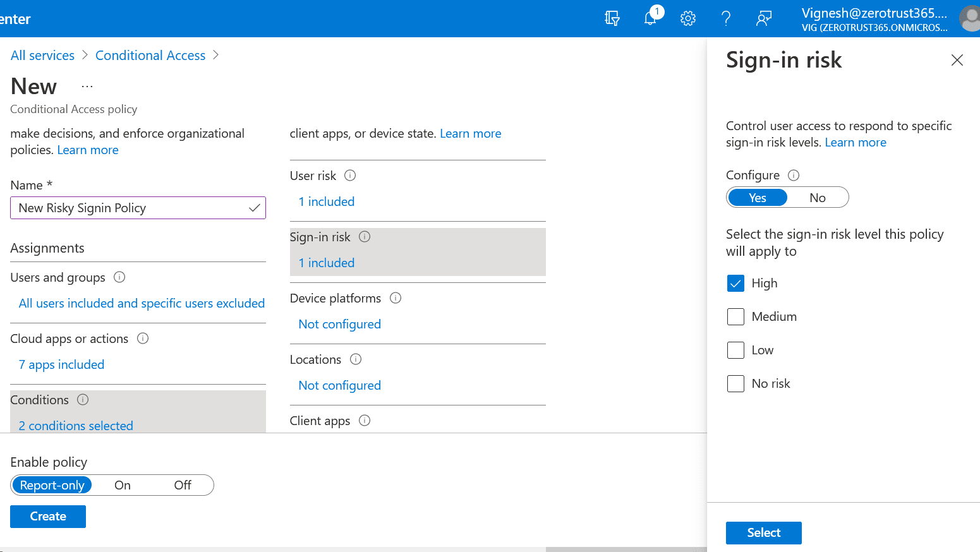980x552 pixels.
Task: Set Enable policy to Off
Action: click(183, 485)
